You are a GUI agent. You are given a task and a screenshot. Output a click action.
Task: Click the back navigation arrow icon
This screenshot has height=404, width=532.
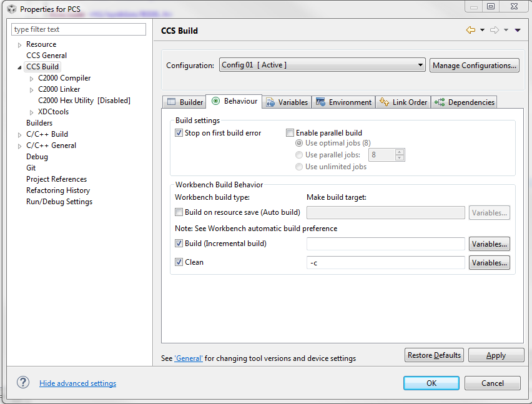click(x=470, y=30)
